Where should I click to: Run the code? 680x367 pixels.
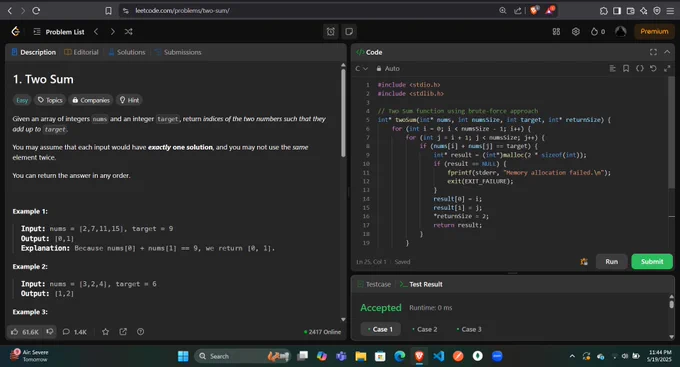point(611,262)
